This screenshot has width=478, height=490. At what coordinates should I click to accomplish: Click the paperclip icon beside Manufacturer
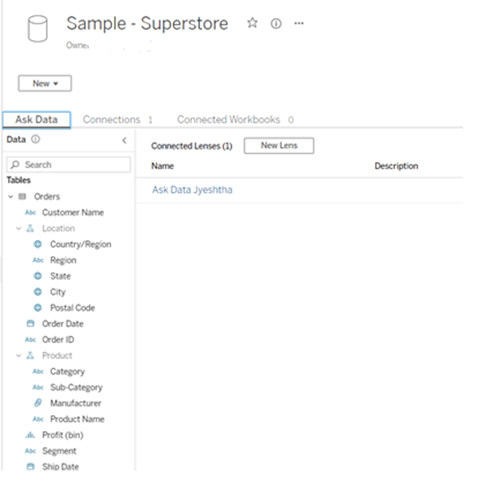(38, 403)
